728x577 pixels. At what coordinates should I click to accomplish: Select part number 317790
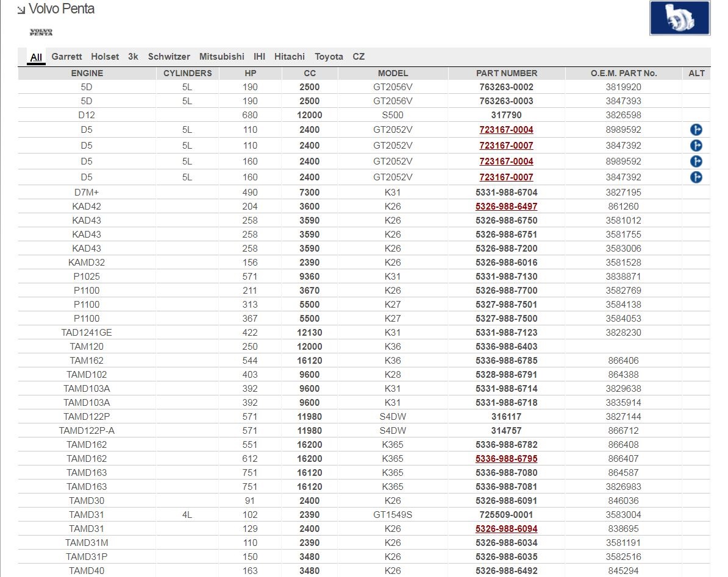(506, 115)
